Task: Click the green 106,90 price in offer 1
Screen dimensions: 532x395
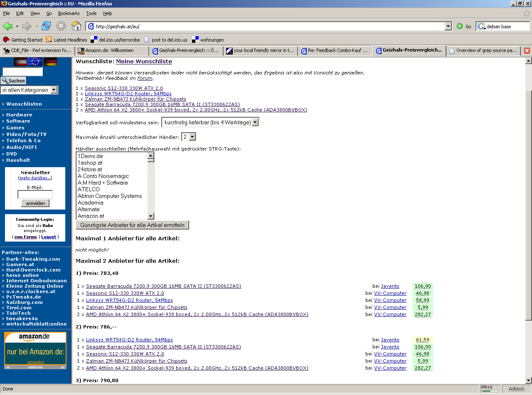Action: [x=423, y=286]
